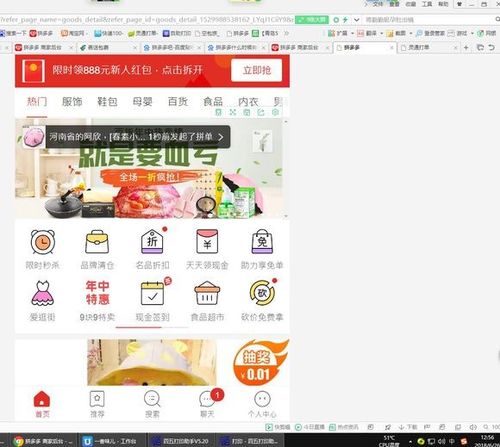Image resolution: width=500 pixels, height=447 pixels.
Task: Open the 天天领现金 red envelope icon
Action: click(x=207, y=242)
